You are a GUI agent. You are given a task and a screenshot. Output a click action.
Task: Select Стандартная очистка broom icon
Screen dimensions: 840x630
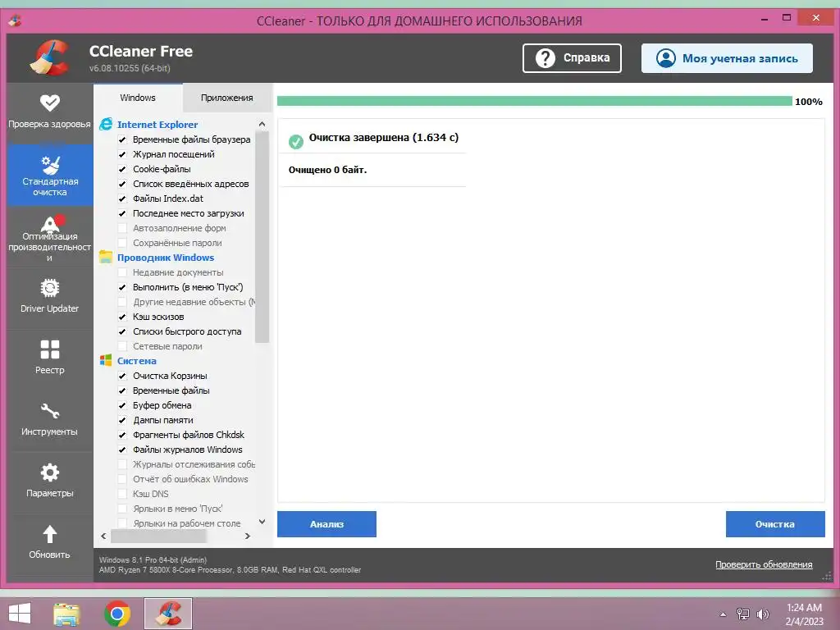click(x=50, y=166)
